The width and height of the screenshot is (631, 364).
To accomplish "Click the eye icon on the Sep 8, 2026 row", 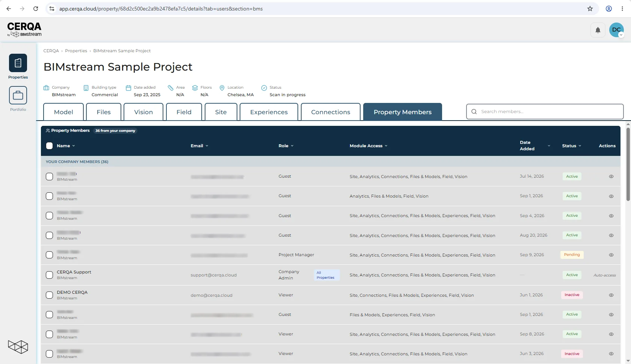I will pyautogui.click(x=611, y=334).
